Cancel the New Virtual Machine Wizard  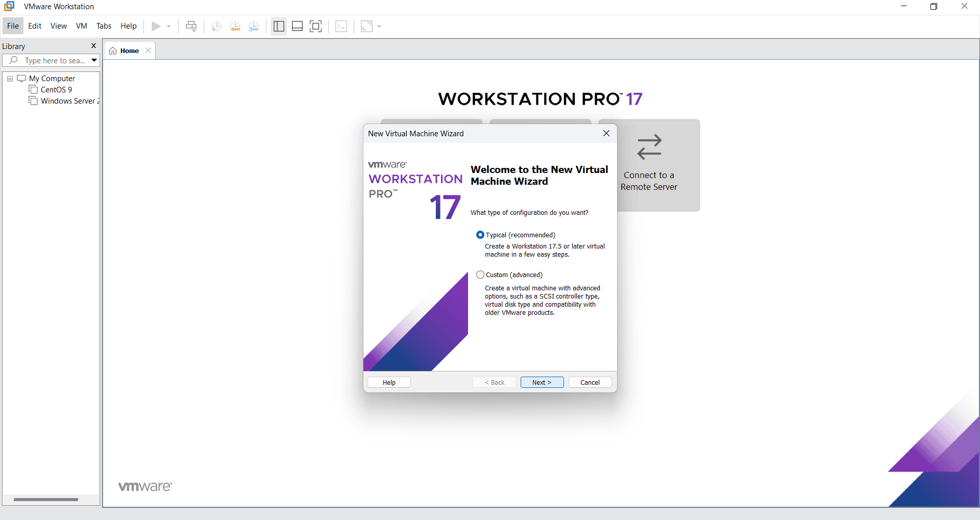590,382
